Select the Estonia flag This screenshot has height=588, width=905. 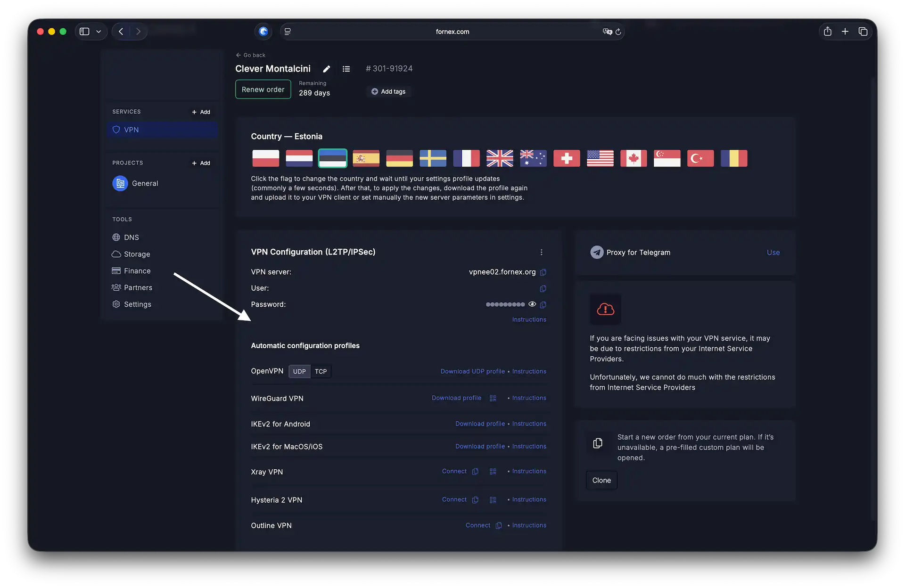click(x=333, y=158)
